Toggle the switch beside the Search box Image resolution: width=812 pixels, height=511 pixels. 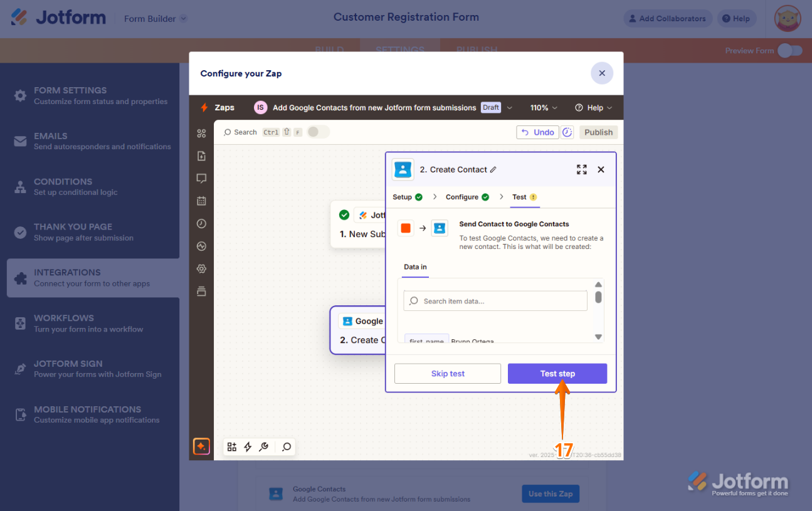[x=318, y=132]
